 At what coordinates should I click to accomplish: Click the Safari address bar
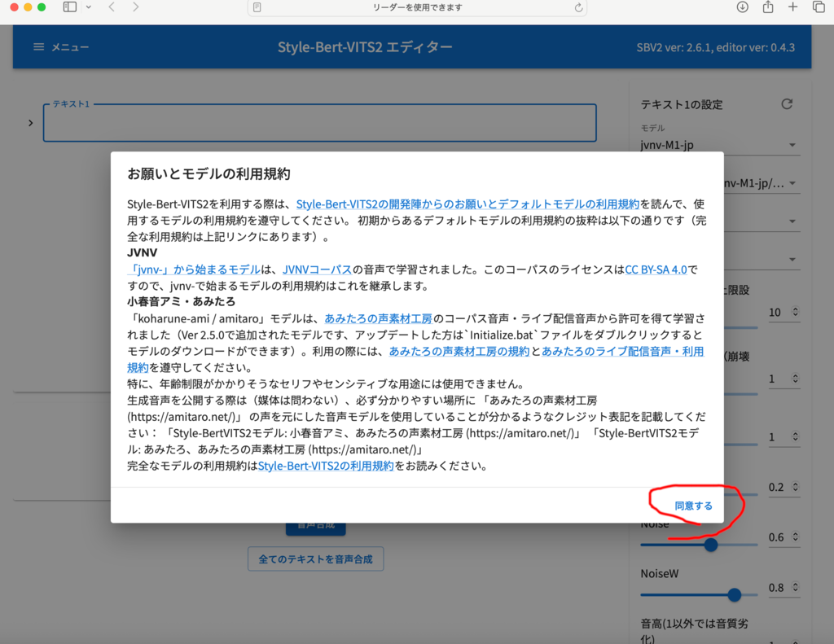(417, 7)
